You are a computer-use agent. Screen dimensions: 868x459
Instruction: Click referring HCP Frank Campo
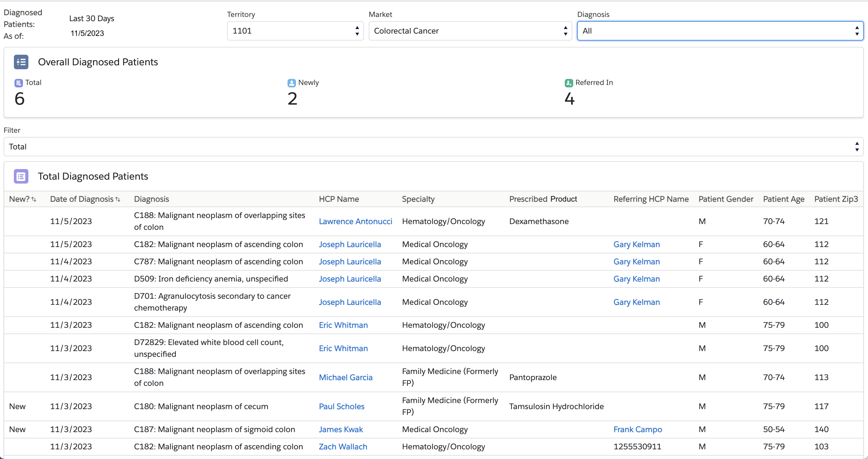(638, 429)
